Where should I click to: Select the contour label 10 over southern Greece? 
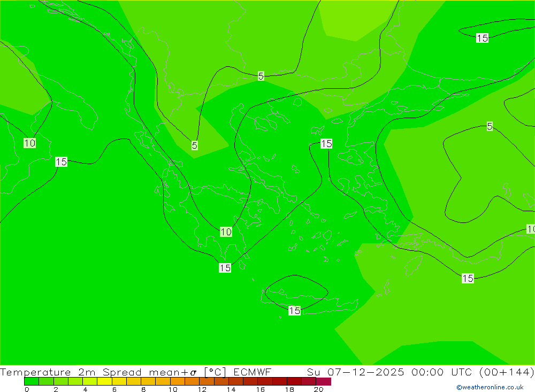(226, 232)
